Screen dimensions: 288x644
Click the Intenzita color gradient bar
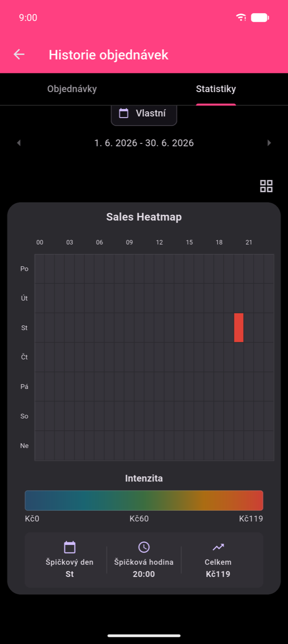(x=144, y=501)
